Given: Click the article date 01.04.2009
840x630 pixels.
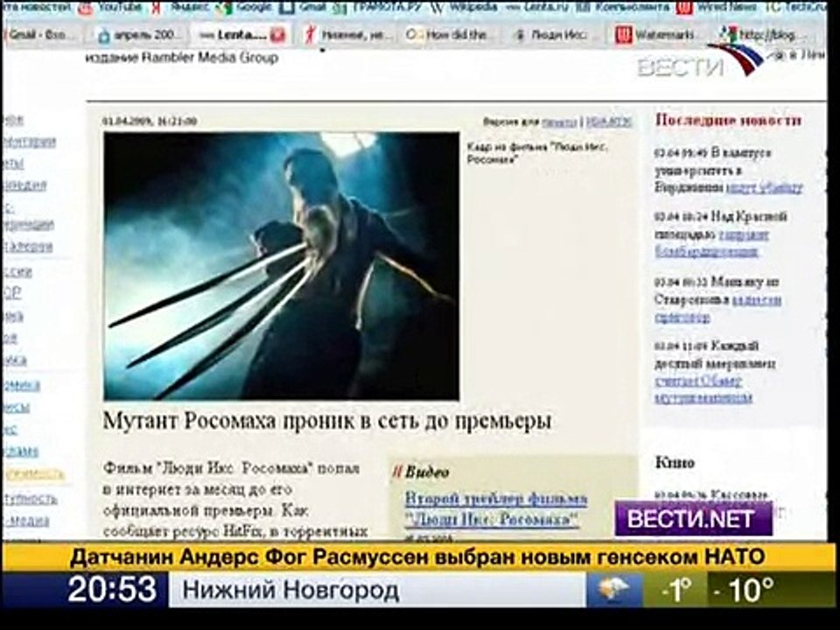Looking at the screenshot, I should (x=150, y=122).
